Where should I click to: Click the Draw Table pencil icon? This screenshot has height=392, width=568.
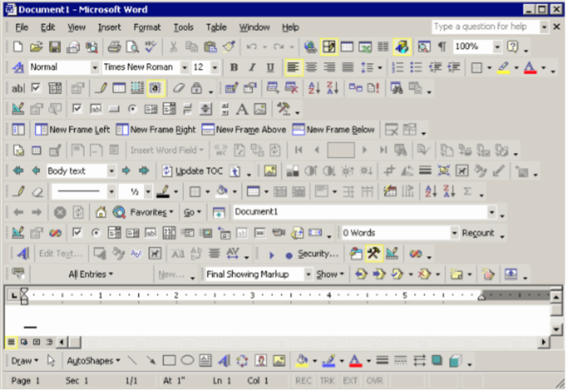coord(19,191)
